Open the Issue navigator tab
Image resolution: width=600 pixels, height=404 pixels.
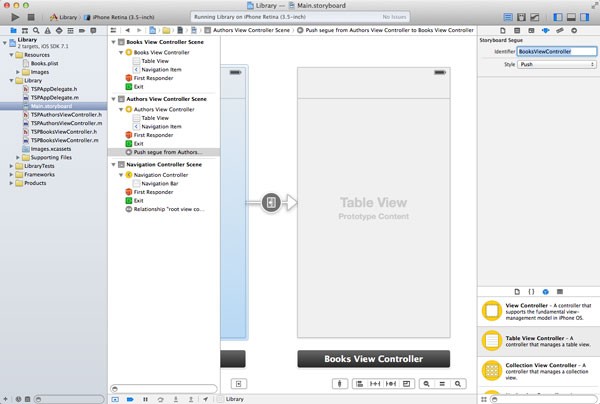click(x=47, y=31)
